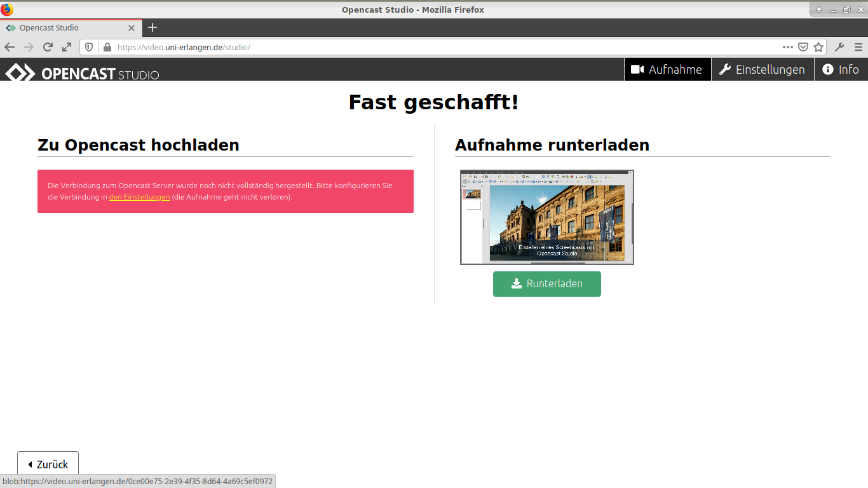Open the Firefox hamburger menu

click(x=858, y=47)
